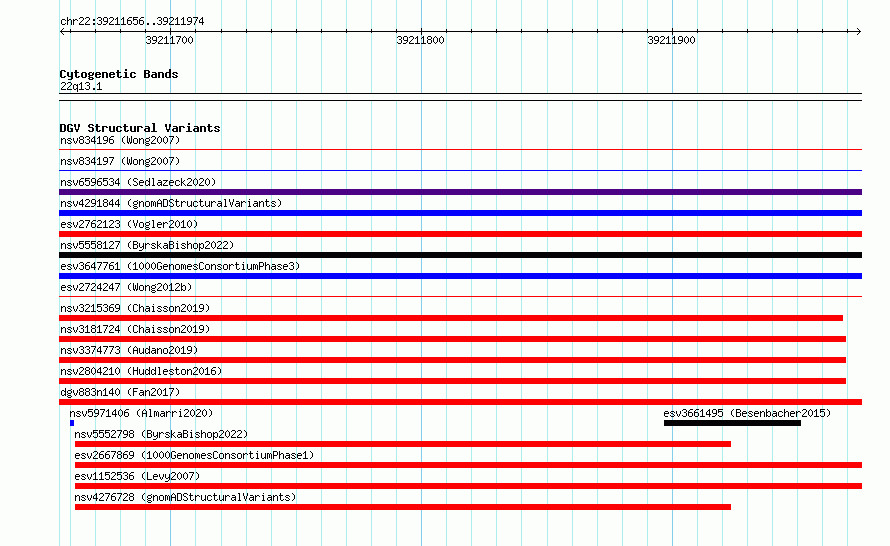890x546 pixels.
Task: Click the chr22:39211656..39211974 coordinates text
Action: 132,21
